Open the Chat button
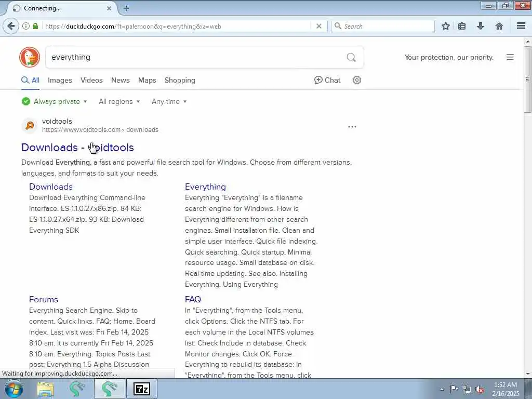Image resolution: width=532 pixels, height=399 pixels. (327, 80)
